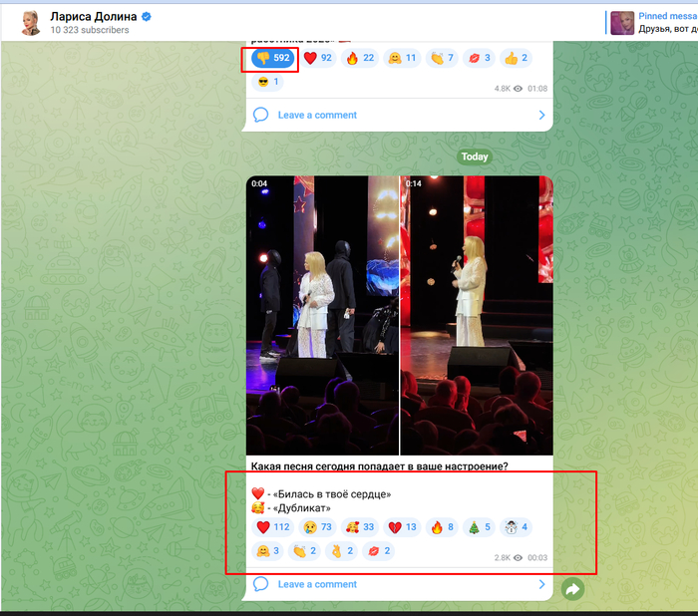This screenshot has width=698, height=616.
Task: Click the snowman reaction with 4
Action: click(516, 527)
